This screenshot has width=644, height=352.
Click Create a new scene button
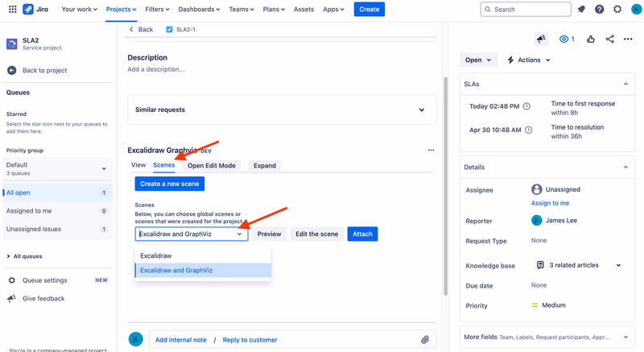click(x=170, y=184)
